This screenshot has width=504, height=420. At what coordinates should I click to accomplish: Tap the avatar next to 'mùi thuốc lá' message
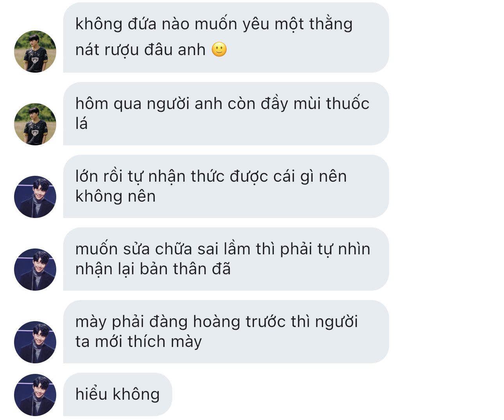(x=35, y=124)
